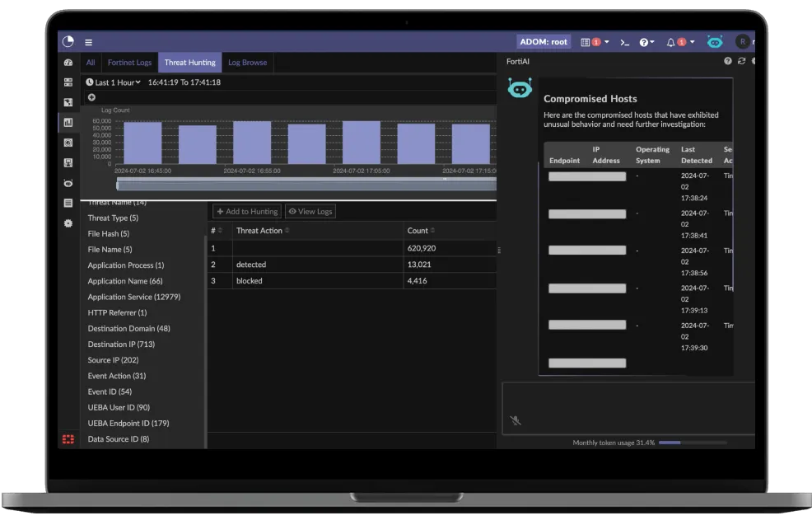The width and height of the screenshot is (812, 525).
Task: Click the View Logs button
Action: [x=310, y=212]
